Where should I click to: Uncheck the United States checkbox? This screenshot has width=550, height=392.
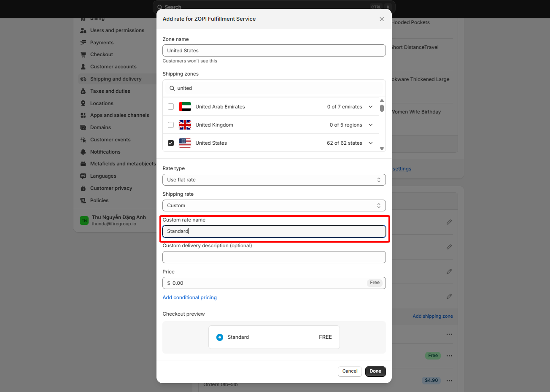(171, 143)
